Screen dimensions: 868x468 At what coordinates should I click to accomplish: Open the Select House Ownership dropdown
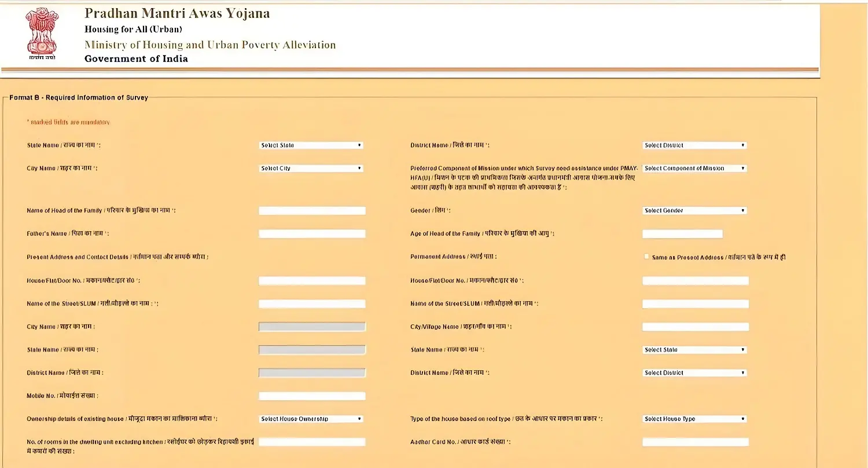(x=311, y=418)
